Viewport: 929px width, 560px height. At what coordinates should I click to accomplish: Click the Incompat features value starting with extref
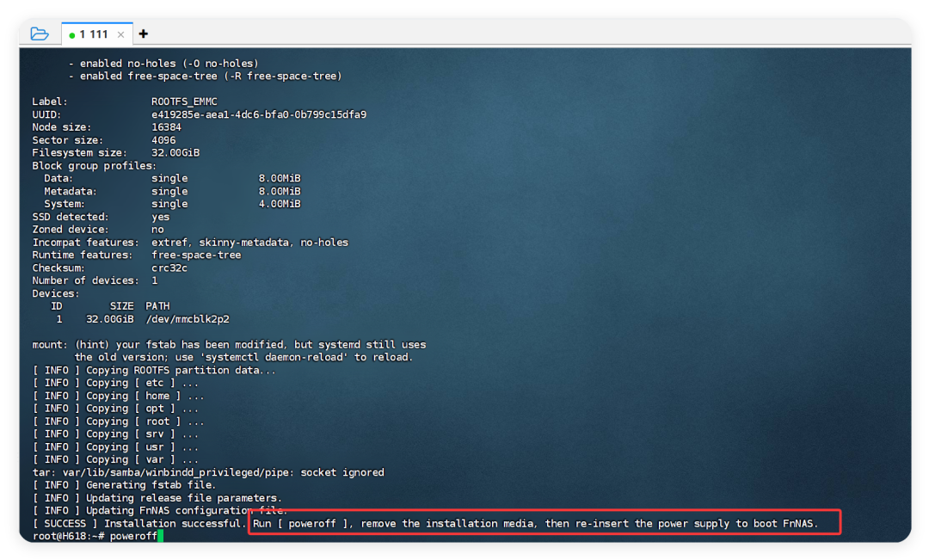(x=250, y=243)
